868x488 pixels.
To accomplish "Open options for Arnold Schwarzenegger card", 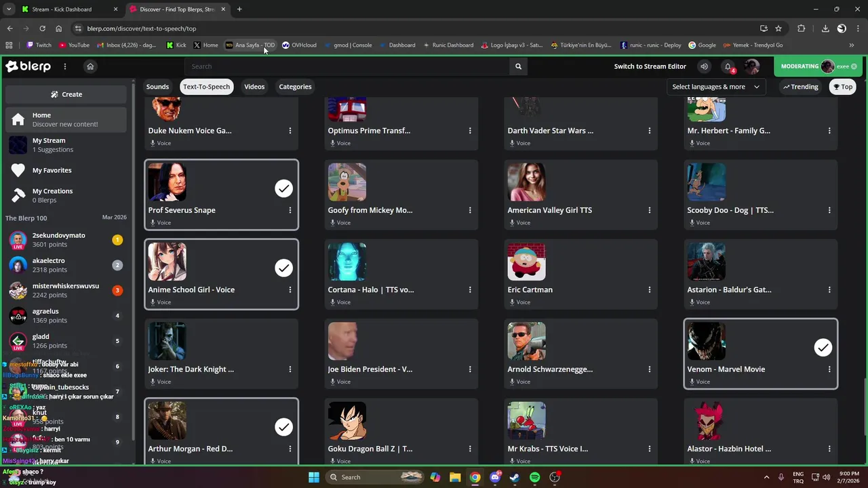I will pyautogui.click(x=650, y=369).
